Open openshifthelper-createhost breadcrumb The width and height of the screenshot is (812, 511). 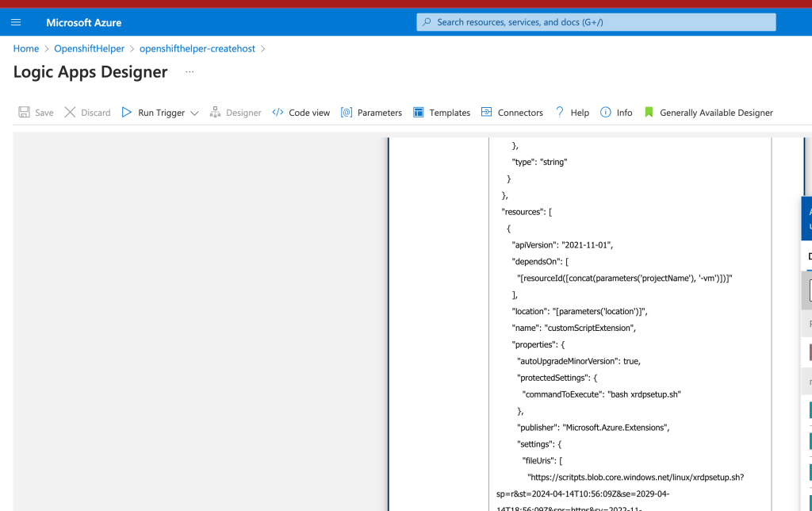[x=197, y=48]
